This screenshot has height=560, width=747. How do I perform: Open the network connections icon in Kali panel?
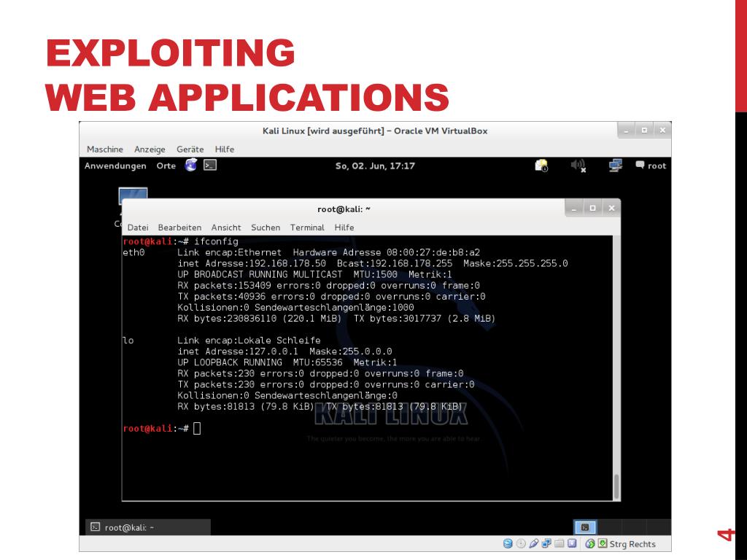(x=616, y=166)
